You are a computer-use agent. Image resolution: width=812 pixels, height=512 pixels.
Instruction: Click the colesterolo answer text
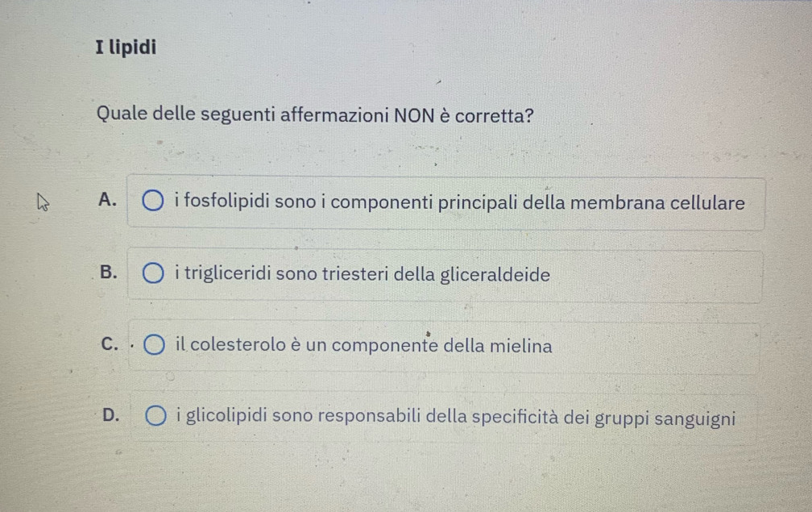pos(363,347)
